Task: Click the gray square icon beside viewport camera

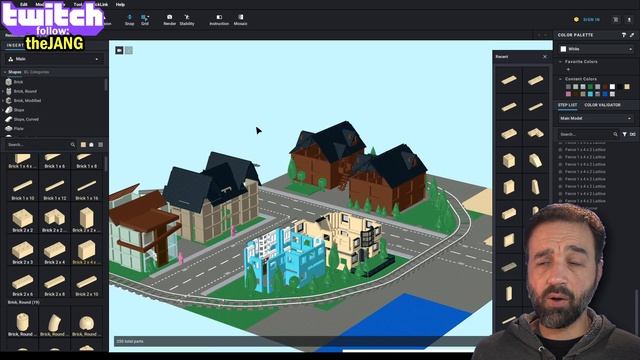Action: 129,50
